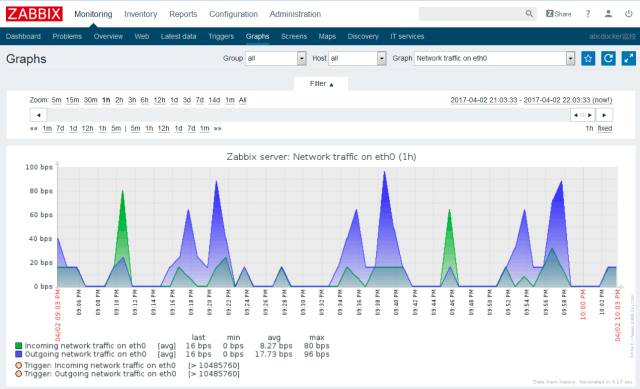Open the Administration menu
The width and height of the screenshot is (640, 389).
point(295,14)
